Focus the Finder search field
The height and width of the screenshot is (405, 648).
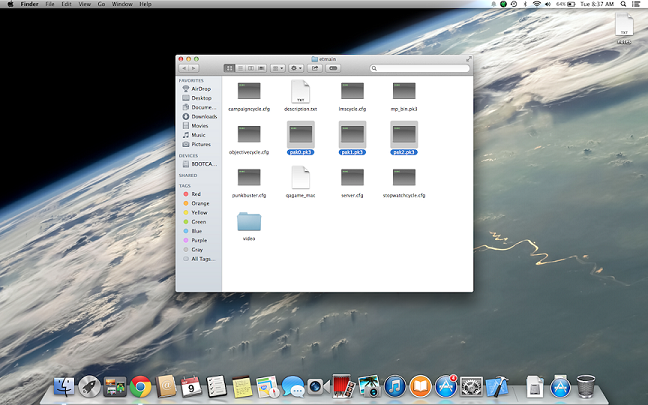tap(420, 68)
